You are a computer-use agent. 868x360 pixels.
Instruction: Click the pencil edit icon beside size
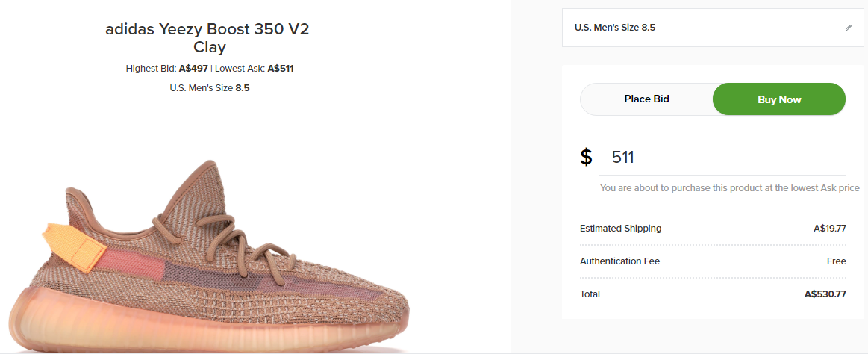(848, 28)
